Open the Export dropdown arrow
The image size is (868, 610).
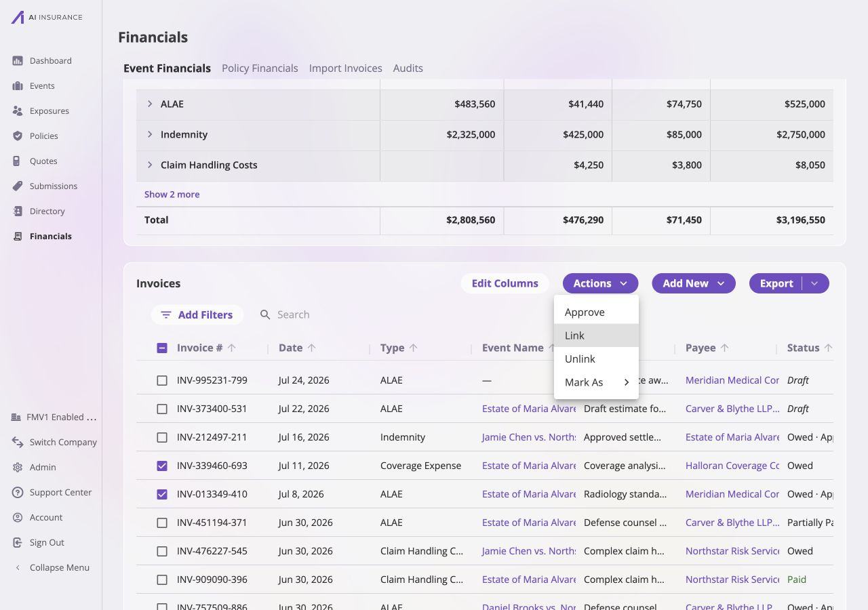pyautogui.click(x=815, y=283)
